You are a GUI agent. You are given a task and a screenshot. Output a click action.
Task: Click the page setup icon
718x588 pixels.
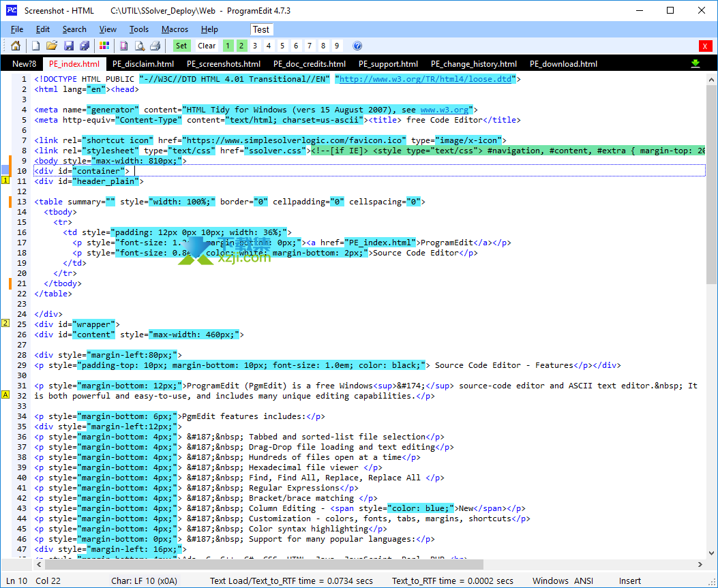[x=123, y=46]
